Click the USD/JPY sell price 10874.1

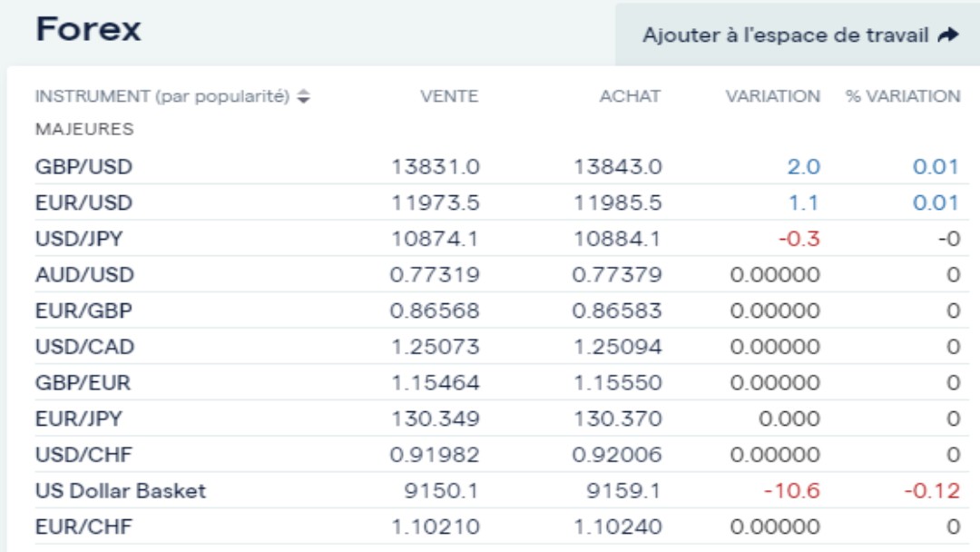[436, 239]
